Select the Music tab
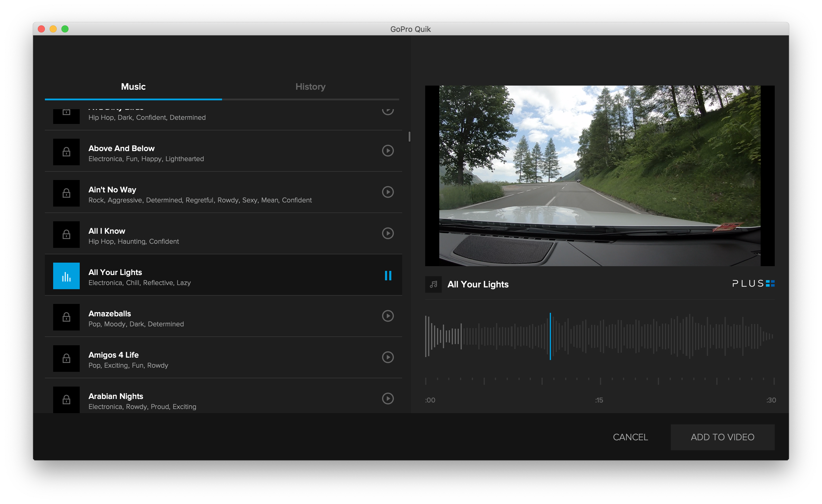This screenshot has width=822, height=504. [x=133, y=87]
